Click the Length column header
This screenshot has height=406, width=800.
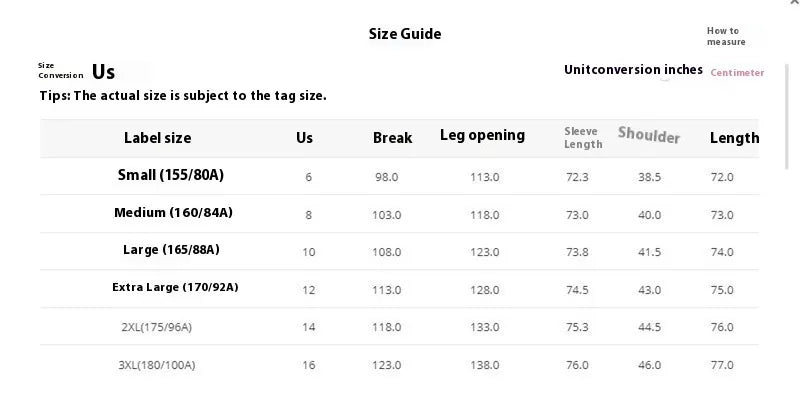click(734, 138)
